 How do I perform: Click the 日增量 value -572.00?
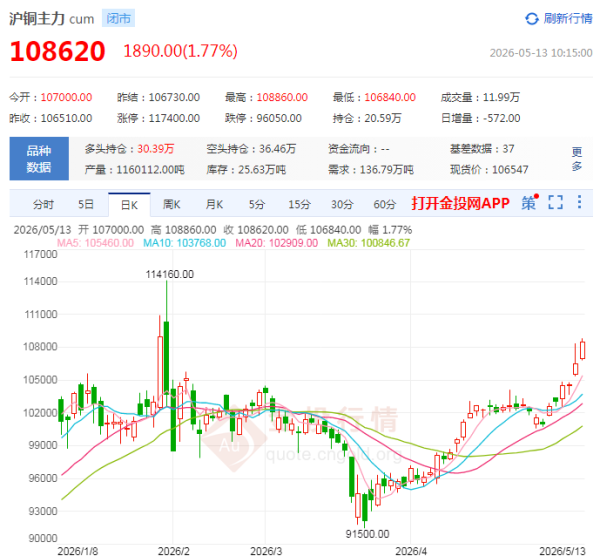pyautogui.click(x=502, y=118)
